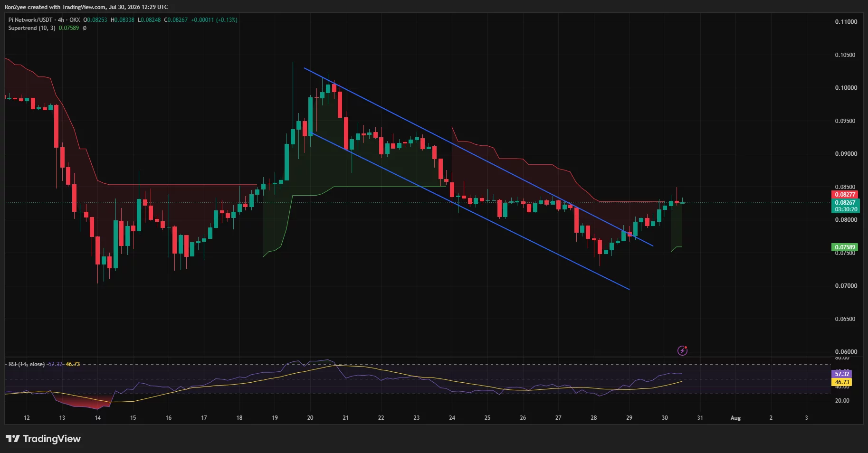This screenshot has height=453, width=868.
Task: Click the red 0.08277 price label
Action: pyautogui.click(x=845, y=195)
